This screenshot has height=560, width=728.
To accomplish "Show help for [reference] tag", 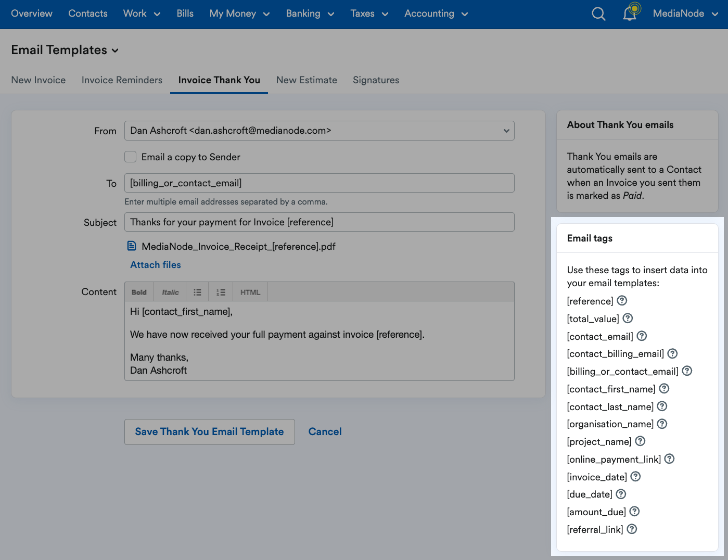I will point(622,300).
